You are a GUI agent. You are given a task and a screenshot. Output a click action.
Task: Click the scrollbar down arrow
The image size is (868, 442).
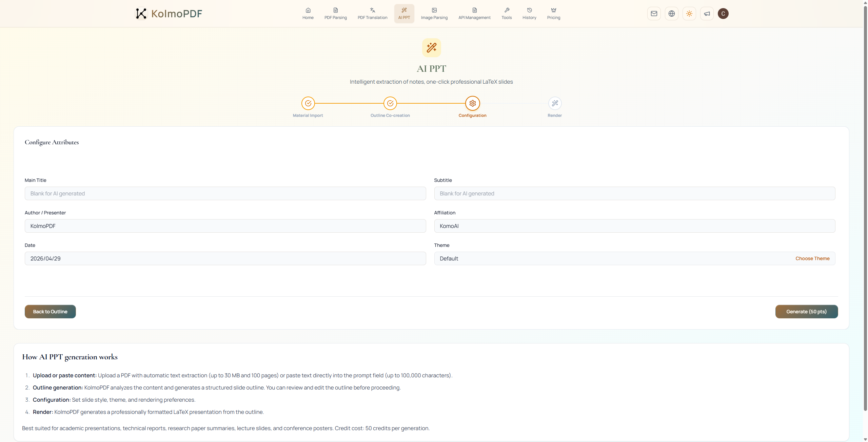coord(865,439)
